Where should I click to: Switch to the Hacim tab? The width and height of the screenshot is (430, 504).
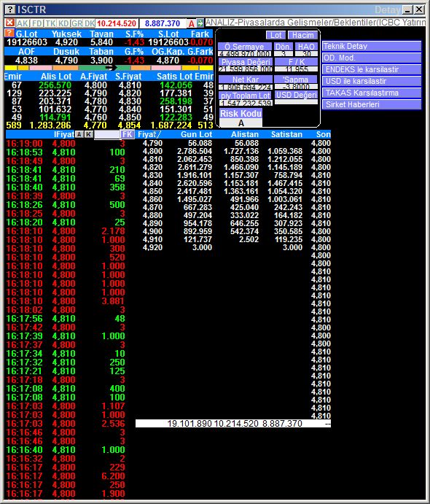(x=302, y=35)
